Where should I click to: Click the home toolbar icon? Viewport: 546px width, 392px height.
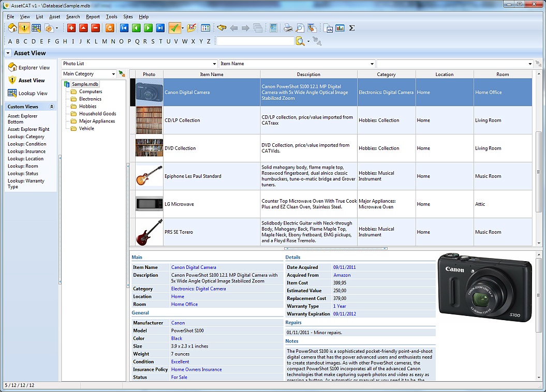11,27
